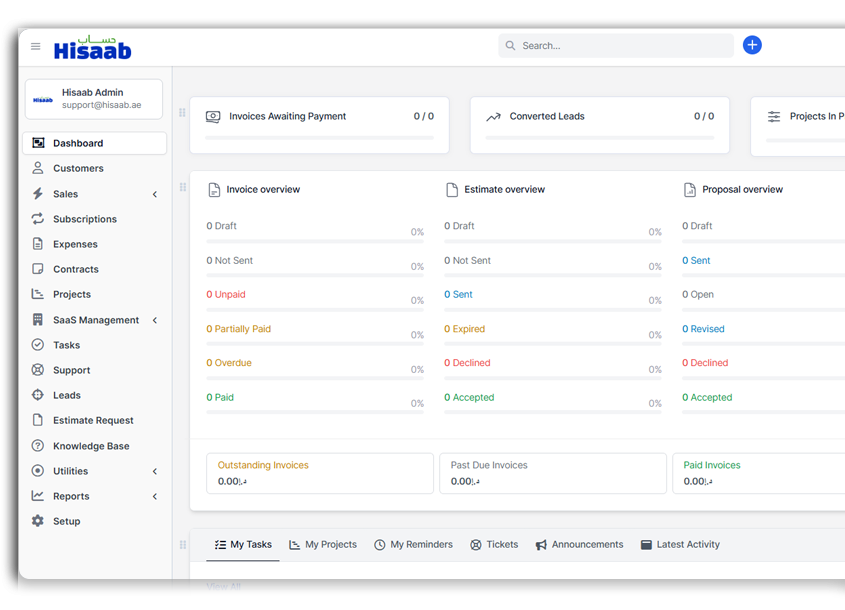Screen dimensions: 845x610
Task: Select the Latest Activity tab
Action: pyautogui.click(x=680, y=545)
